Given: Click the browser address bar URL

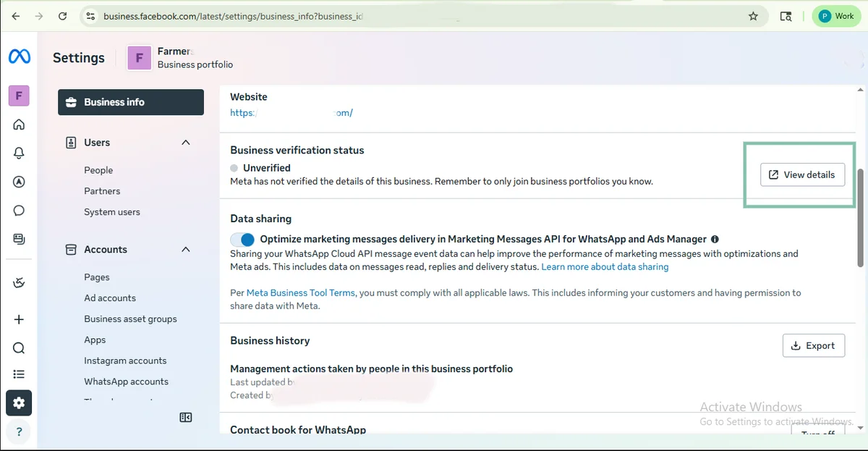Looking at the screenshot, I should pyautogui.click(x=233, y=16).
